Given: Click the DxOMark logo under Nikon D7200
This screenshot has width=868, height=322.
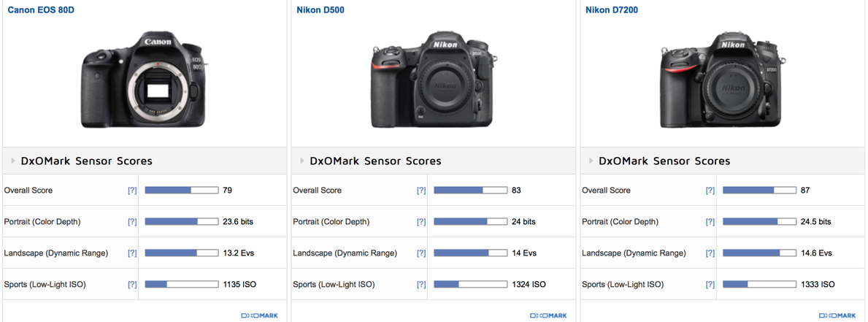Looking at the screenshot, I should click(837, 316).
